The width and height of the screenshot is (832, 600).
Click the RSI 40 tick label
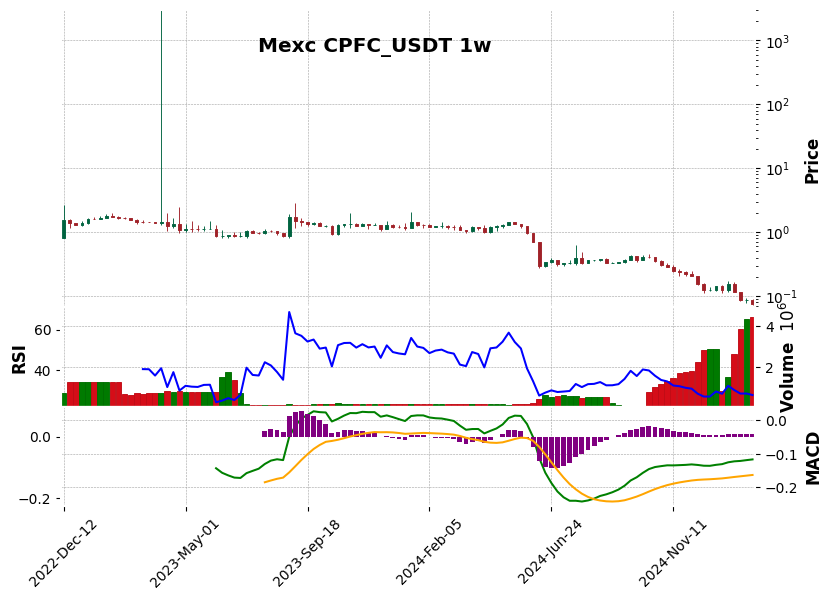(42, 370)
